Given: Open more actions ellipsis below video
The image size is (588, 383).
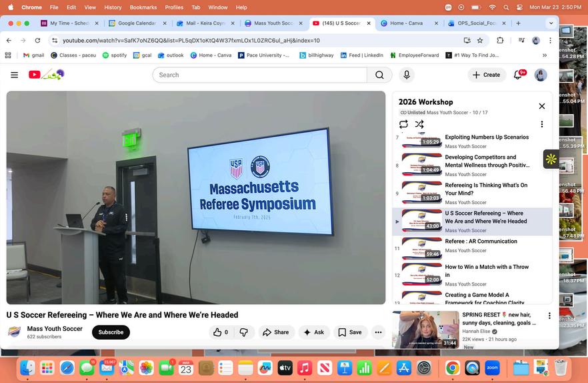Looking at the screenshot, I should pyautogui.click(x=379, y=332).
